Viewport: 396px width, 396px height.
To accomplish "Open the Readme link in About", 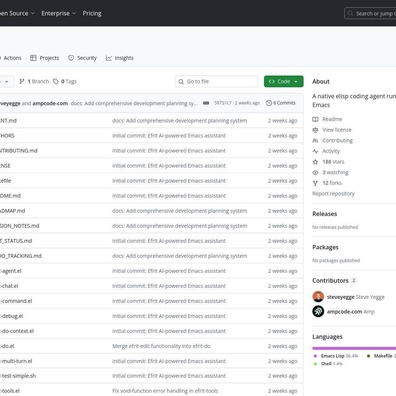I will 332,119.
